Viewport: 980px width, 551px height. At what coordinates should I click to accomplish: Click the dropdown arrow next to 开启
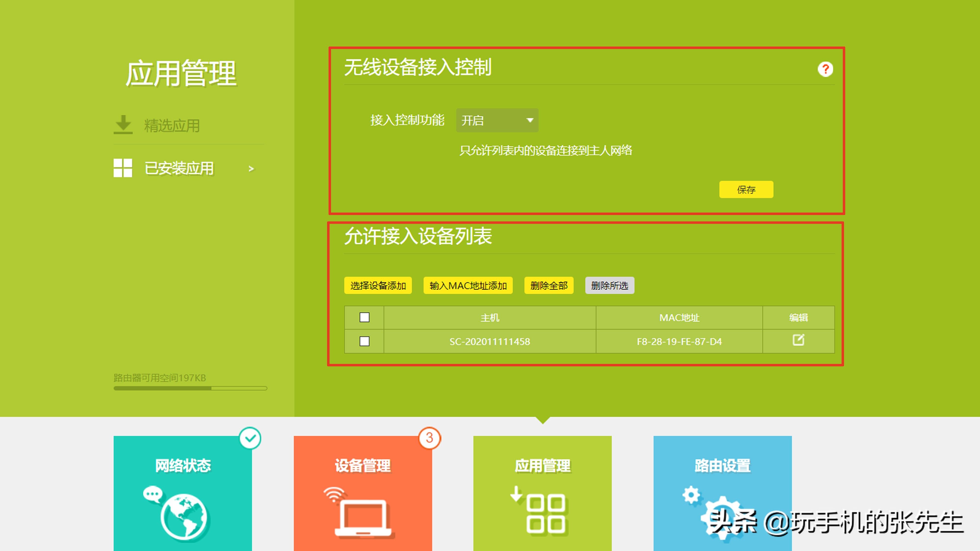(529, 120)
